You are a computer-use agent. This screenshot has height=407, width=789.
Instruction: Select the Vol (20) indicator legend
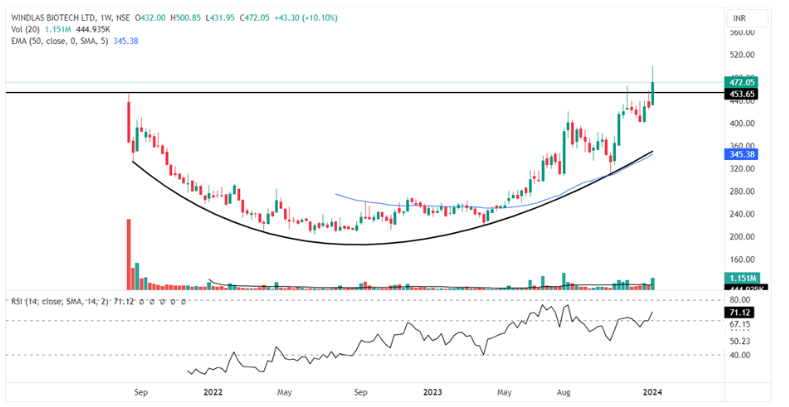pos(22,29)
